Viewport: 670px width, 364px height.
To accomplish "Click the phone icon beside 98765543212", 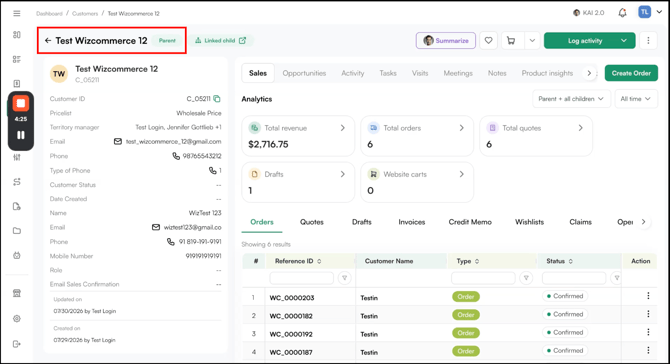I will (x=176, y=156).
